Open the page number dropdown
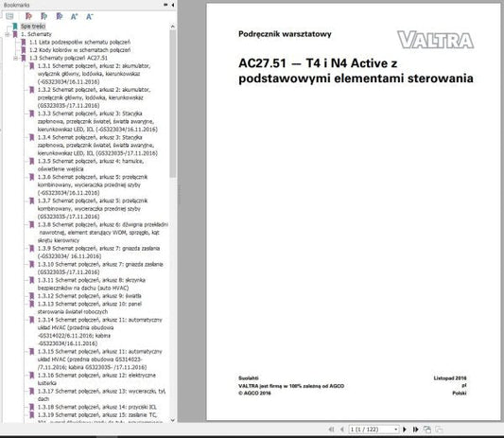The width and height of the screenshot is (504, 438). (396, 429)
